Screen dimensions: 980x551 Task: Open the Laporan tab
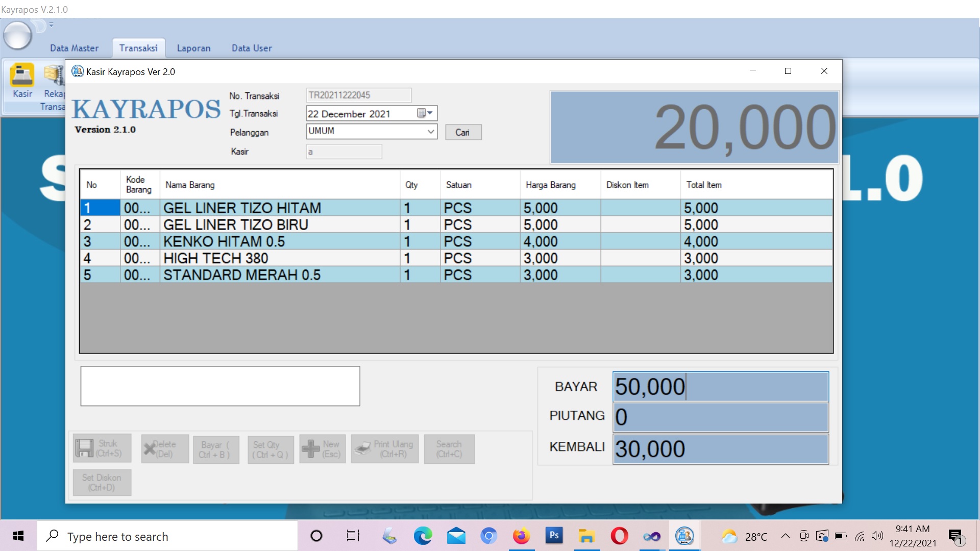pos(193,48)
